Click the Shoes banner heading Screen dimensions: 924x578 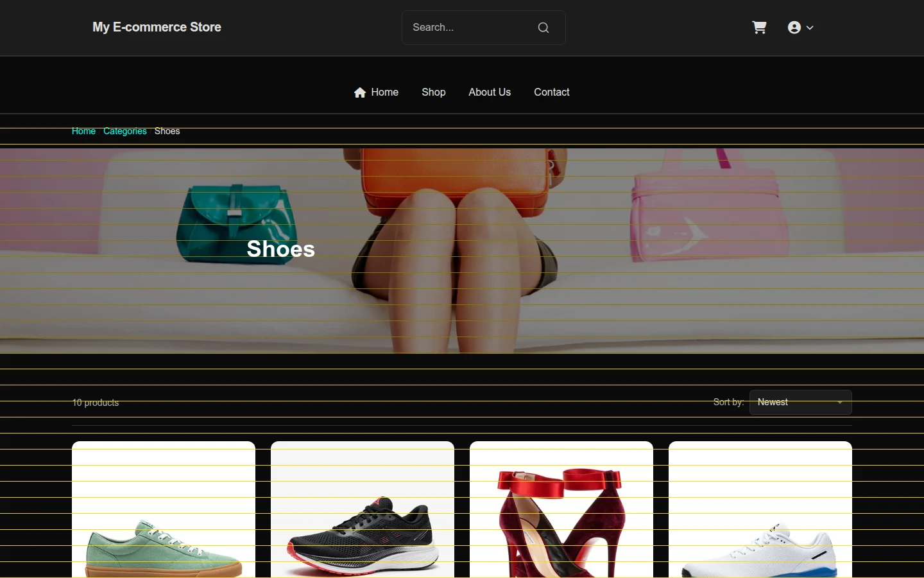[281, 249]
